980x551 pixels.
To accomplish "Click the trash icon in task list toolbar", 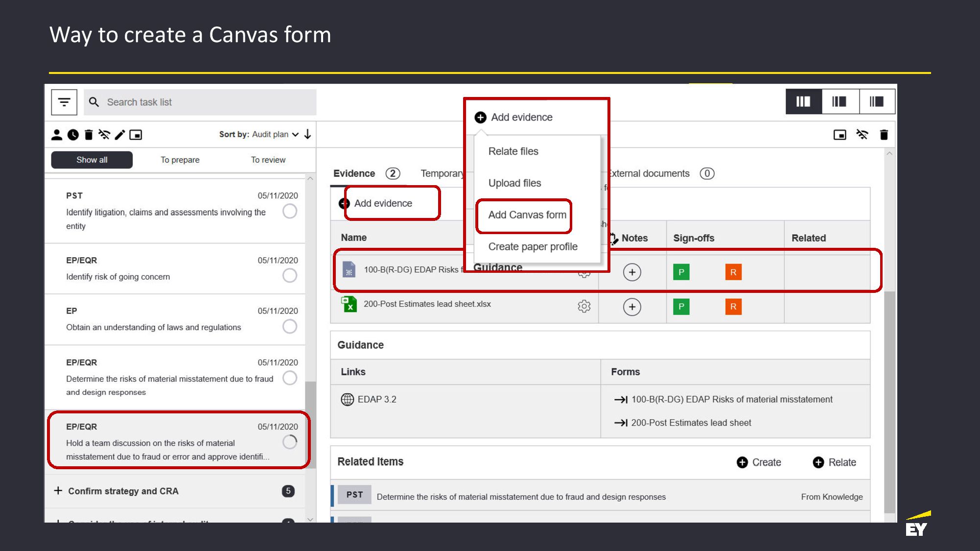I will click(x=89, y=135).
